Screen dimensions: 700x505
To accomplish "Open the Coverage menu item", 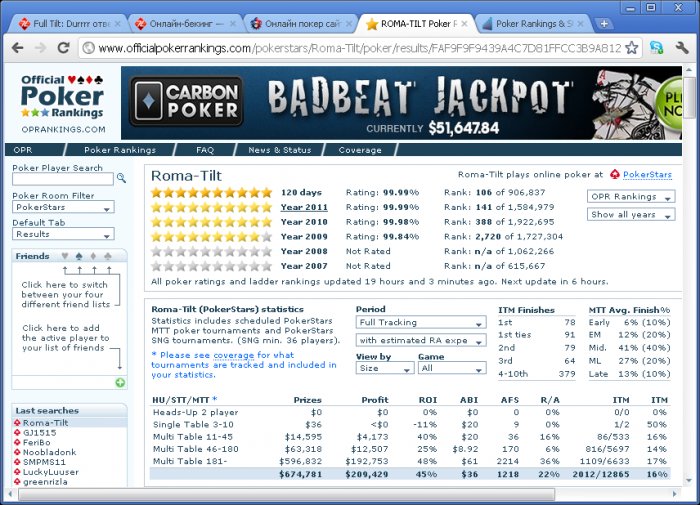I will click(360, 150).
